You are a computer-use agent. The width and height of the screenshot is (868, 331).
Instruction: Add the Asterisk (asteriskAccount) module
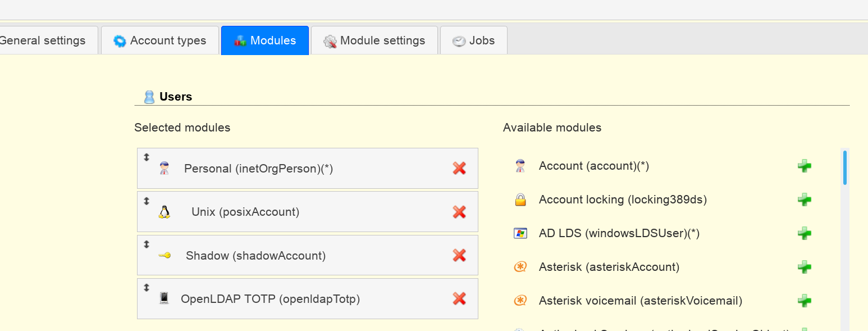click(x=805, y=267)
